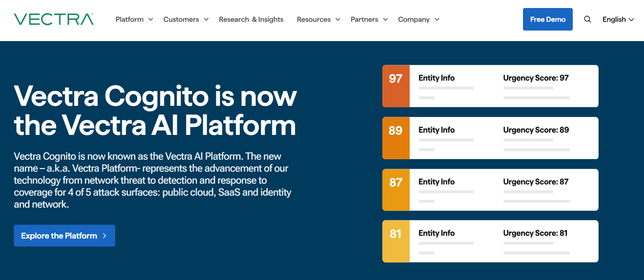Open the search magnifier icon

pos(587,19)
